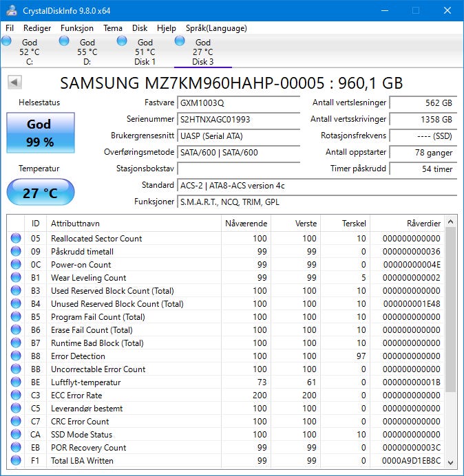Click the status orb for ECC Error Rate

16,396
